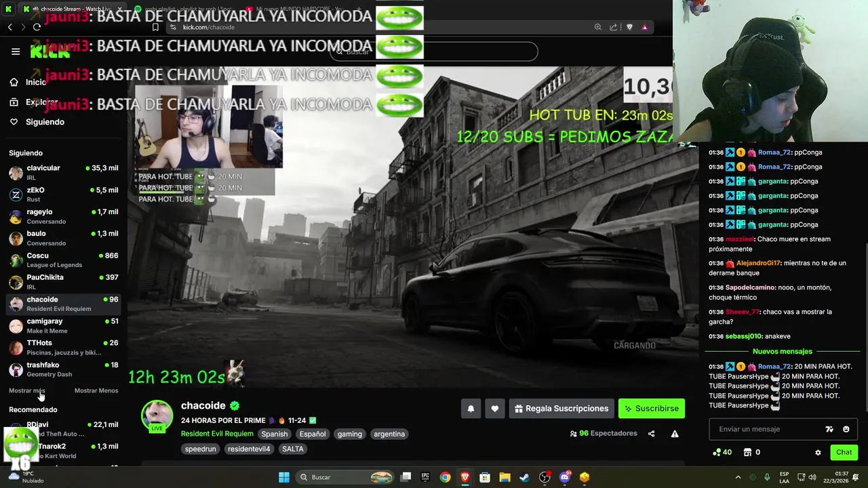Click mazzieel username in chat
Image resolution: width=868 pixels, height=488 pixels.
[740, 239]
